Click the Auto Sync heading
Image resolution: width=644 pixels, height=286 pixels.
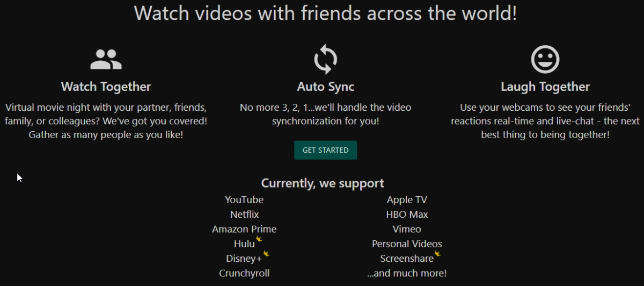pos(326,87)
